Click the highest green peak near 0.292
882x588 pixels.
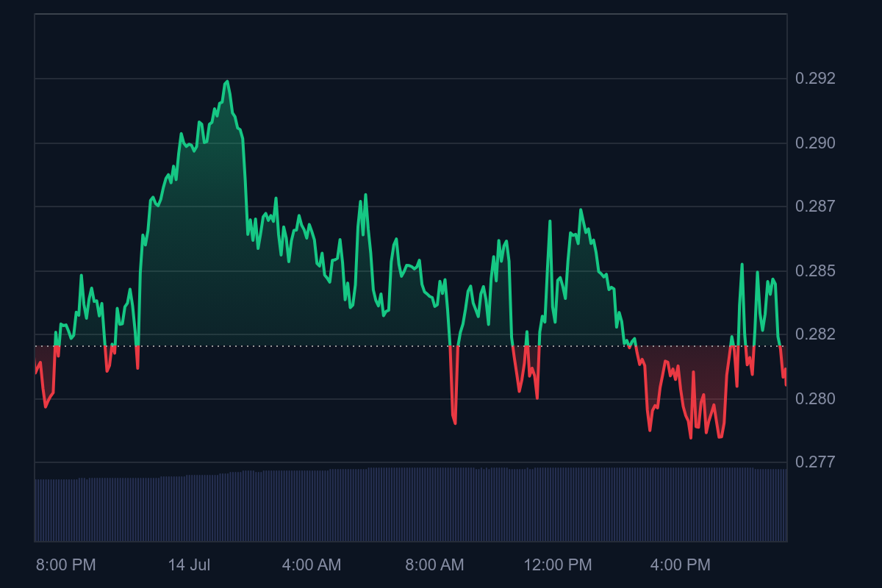(x=227, y=82)
